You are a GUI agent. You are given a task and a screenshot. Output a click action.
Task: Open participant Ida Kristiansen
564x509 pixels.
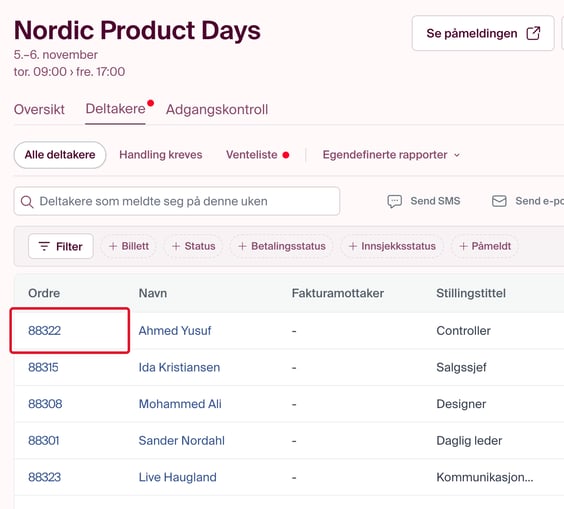(179, 367)
